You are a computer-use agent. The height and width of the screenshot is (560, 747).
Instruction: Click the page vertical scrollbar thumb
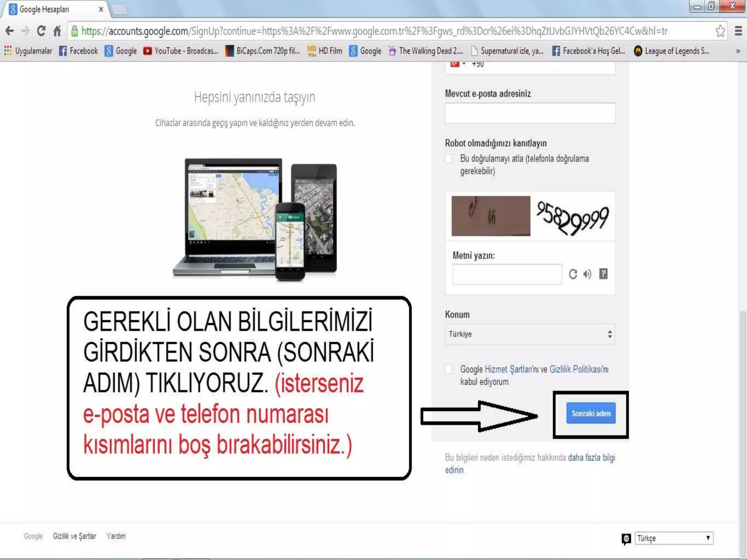point(743,434)
